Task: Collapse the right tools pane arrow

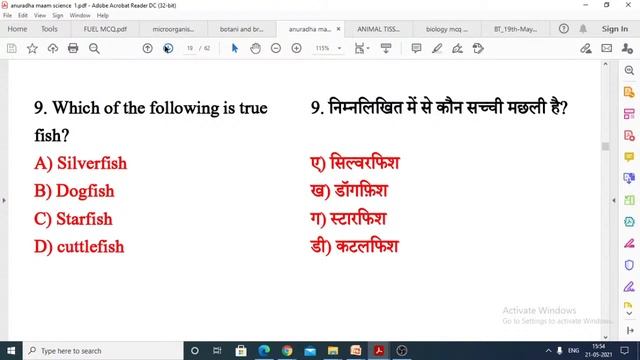Action: click(614, 200)
